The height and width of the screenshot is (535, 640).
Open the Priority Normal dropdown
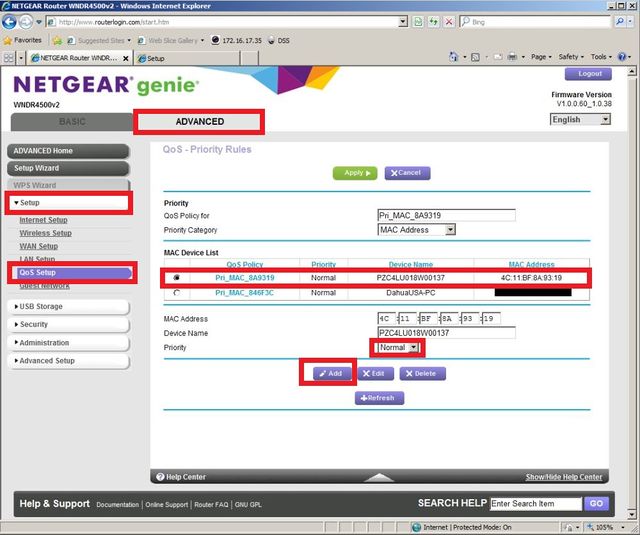[413, 347]
